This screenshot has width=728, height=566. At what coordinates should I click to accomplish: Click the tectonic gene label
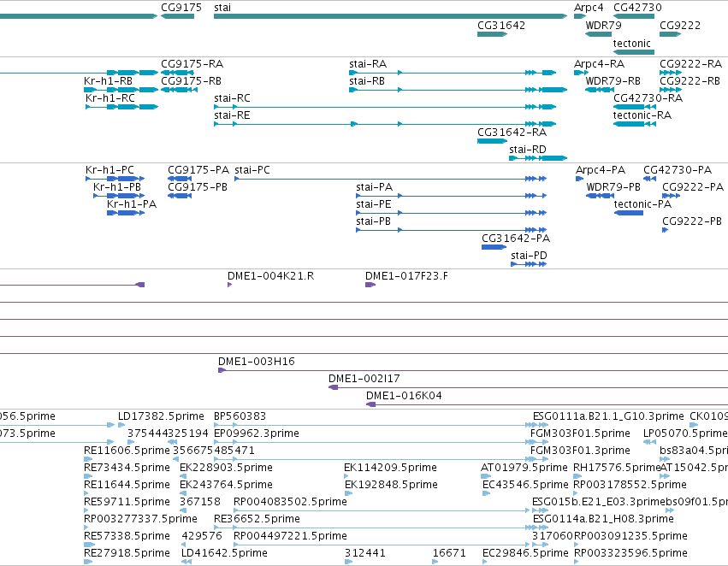pyautogui.click(x=632, y=43)
